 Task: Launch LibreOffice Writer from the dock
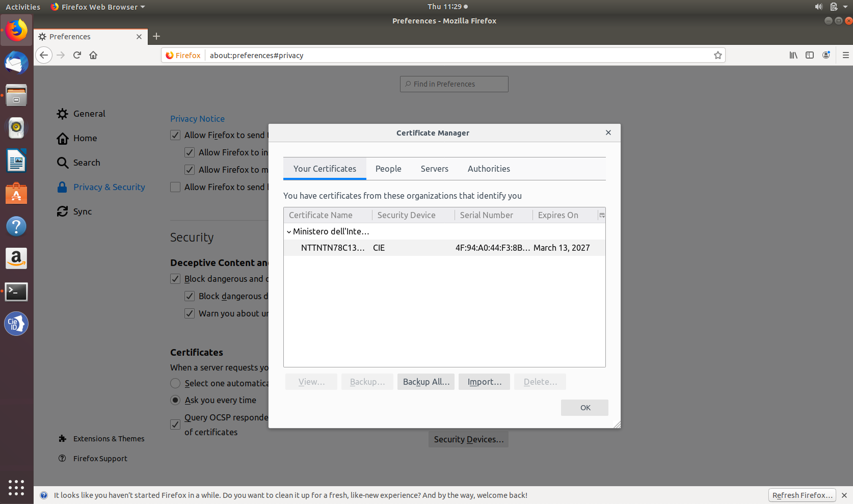[16, 161]
